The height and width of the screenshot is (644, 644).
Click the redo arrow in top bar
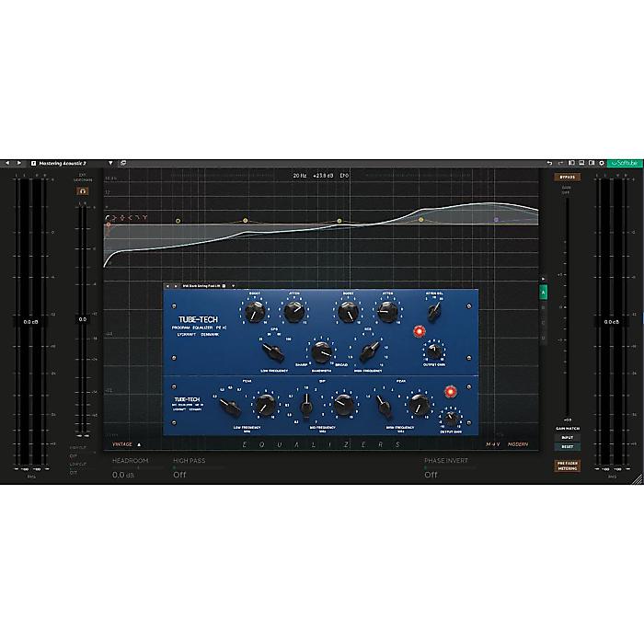(560, 163)
